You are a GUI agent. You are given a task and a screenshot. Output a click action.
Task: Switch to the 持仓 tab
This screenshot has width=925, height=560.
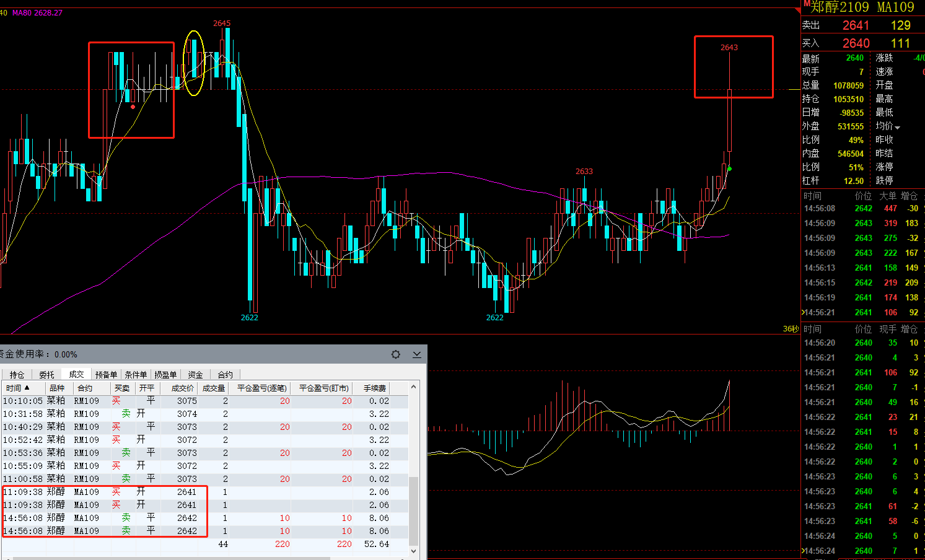click(17, 374)
